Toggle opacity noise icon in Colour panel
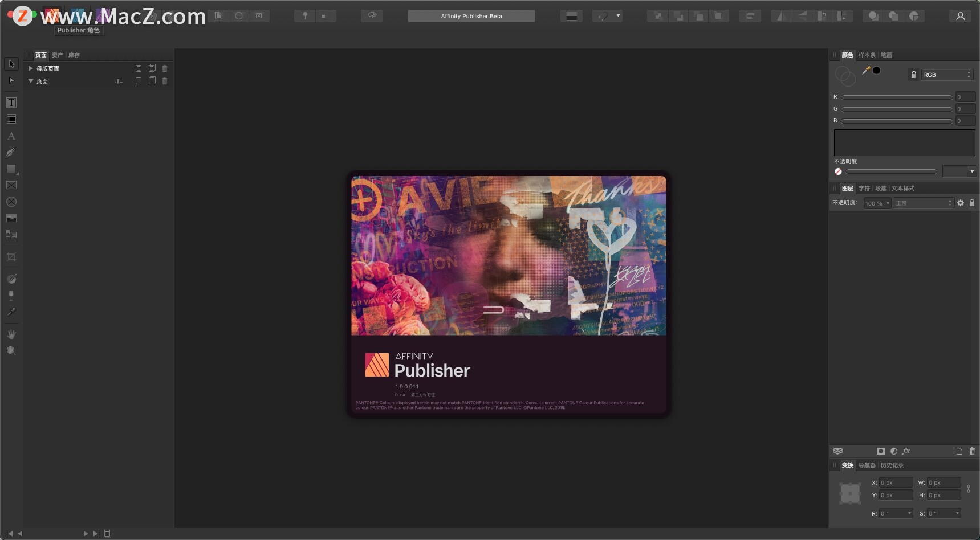This screenshot has width=980, height=540. click(x=838, y=171)
